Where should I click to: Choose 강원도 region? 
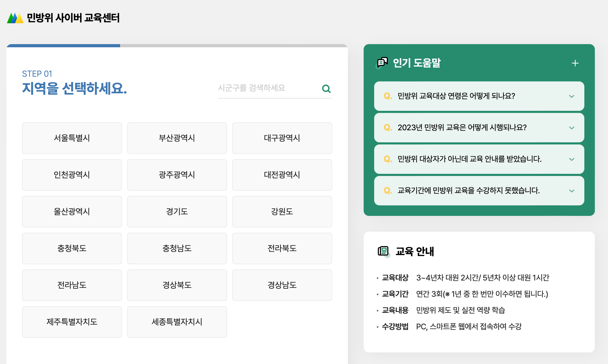(282, 212)
